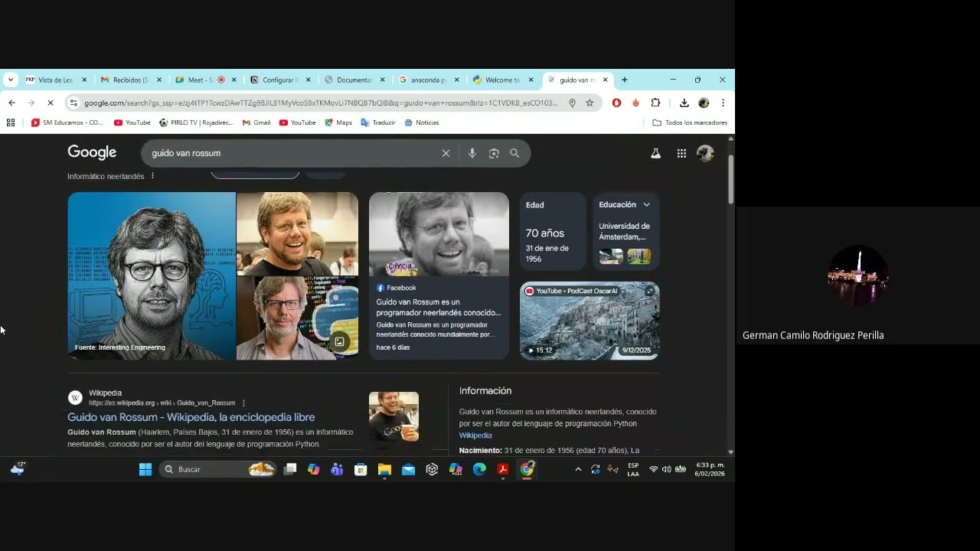This screenshot has width=980, height=551.
Task: Bookmark this page with the star
Action: coord(590,103)
